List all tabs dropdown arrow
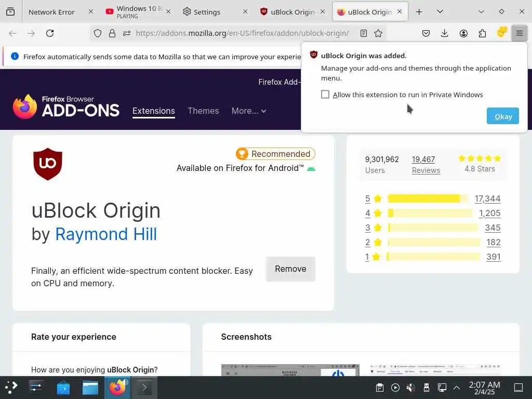The image size is (532, 399). pos(440,12)
